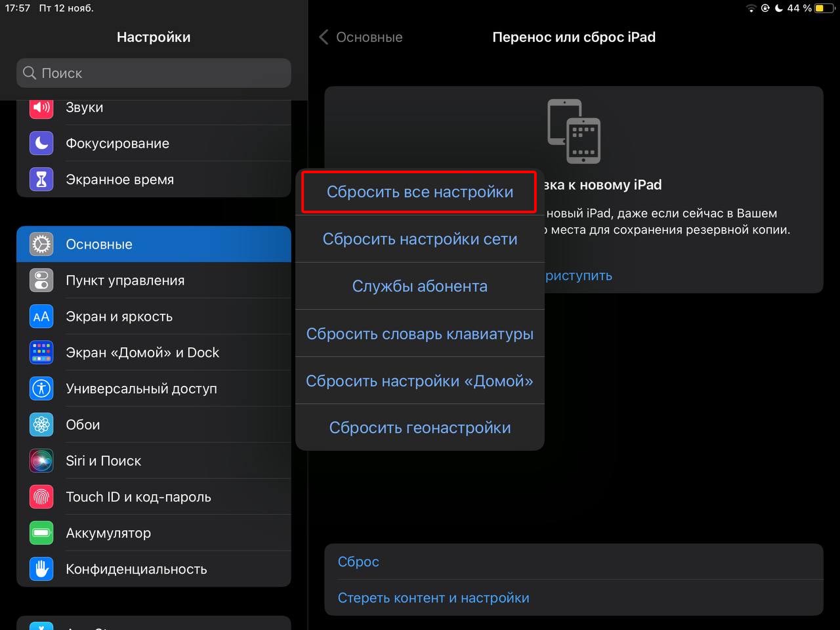The height and width of the screenshot is (630, 840).
Task: Open the Аккумулятор row
Action: coord(154,533)
